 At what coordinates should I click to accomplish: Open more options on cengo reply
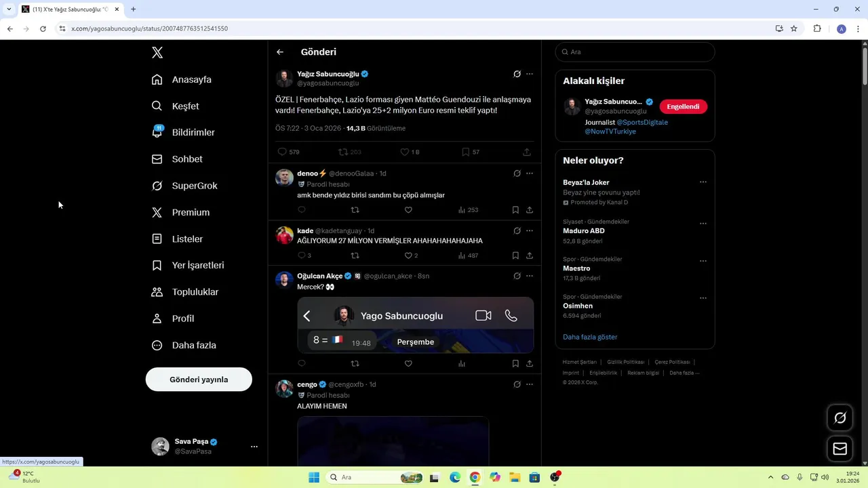[530, 384]
